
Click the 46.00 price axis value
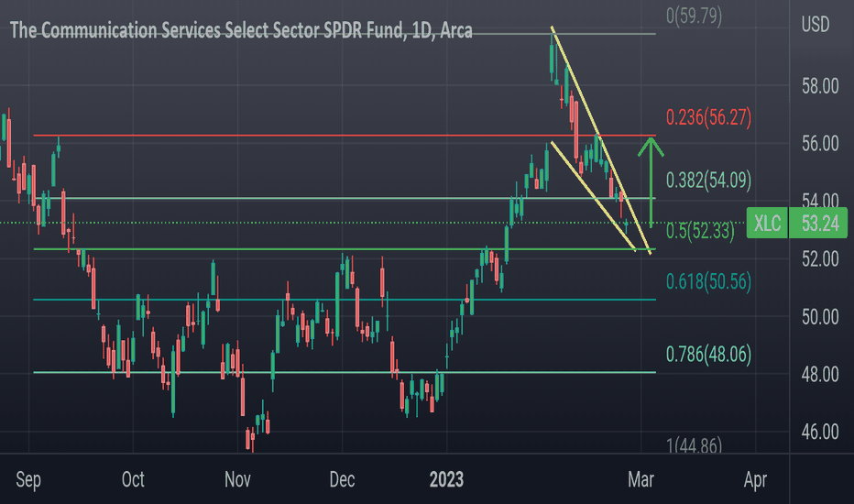(820, 433)
